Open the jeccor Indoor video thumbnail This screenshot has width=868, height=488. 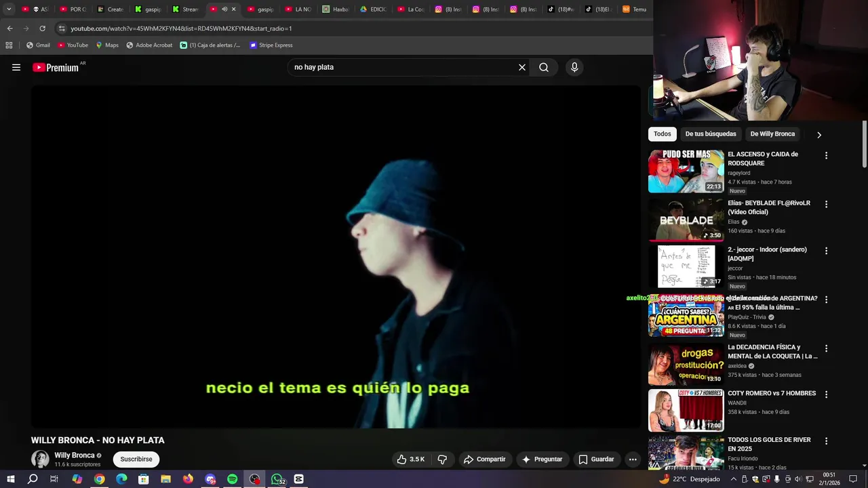coord(686,266)
